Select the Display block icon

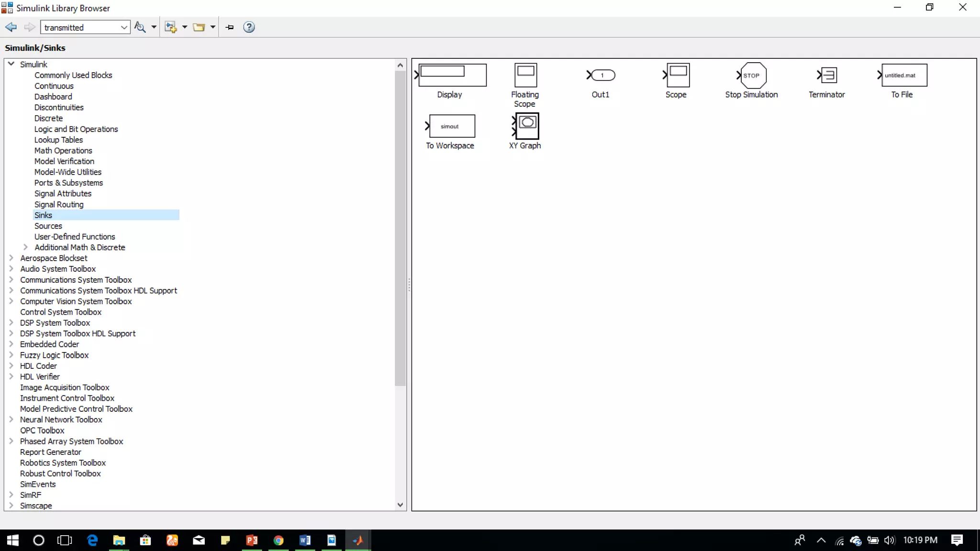click(452, 75)
